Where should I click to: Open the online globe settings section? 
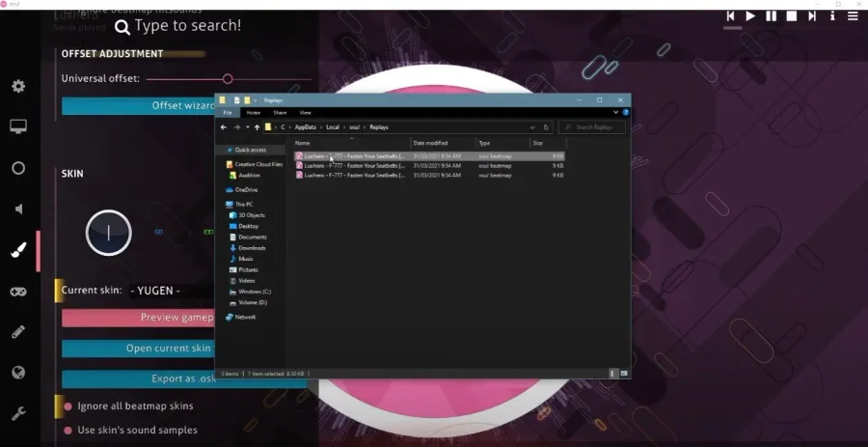pos(18,373)
